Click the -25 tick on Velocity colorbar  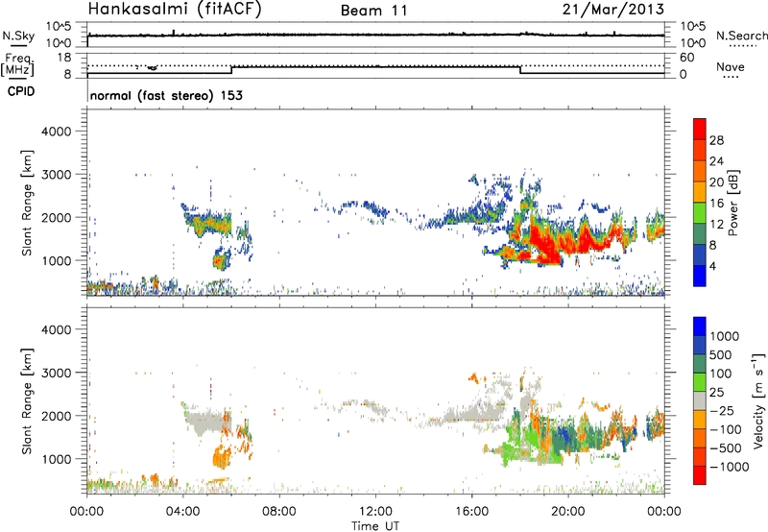721,410
